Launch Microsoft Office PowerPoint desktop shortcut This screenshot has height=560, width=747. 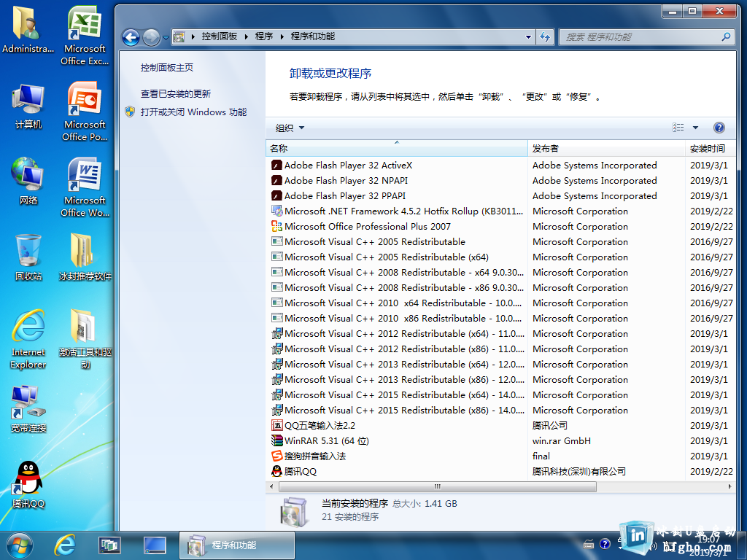(85, 112)
